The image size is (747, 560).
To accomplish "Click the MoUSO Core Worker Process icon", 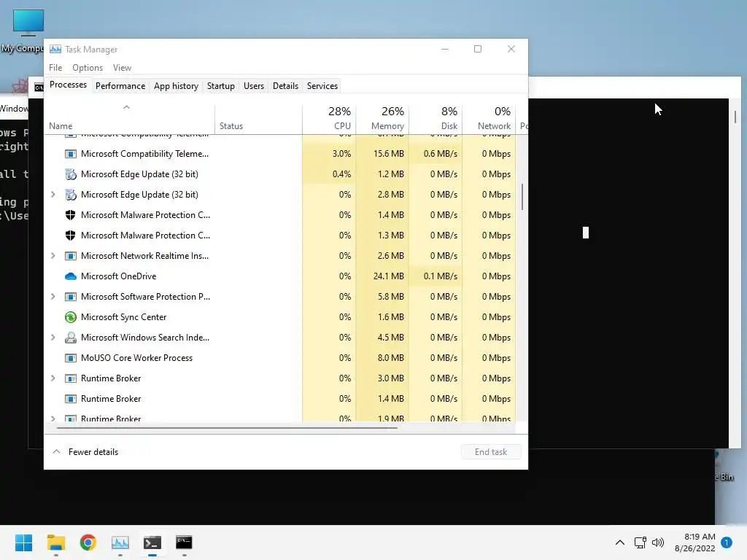I will [x=71, y=358].
